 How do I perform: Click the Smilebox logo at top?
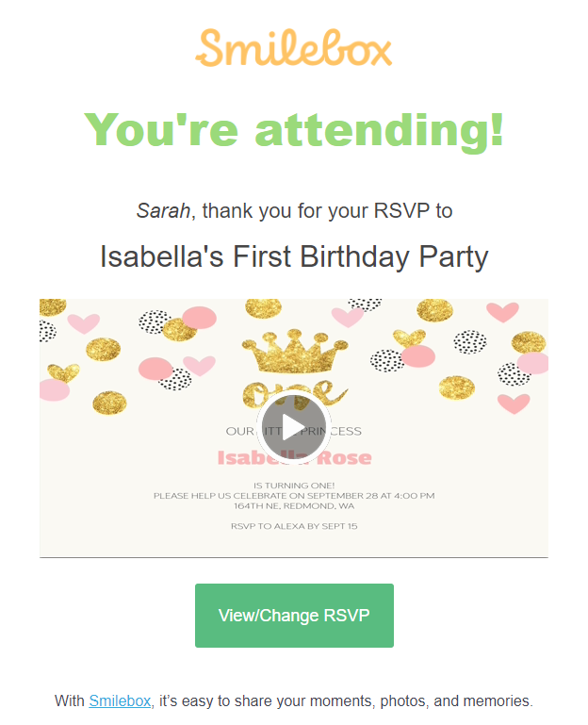click(294, 48)
